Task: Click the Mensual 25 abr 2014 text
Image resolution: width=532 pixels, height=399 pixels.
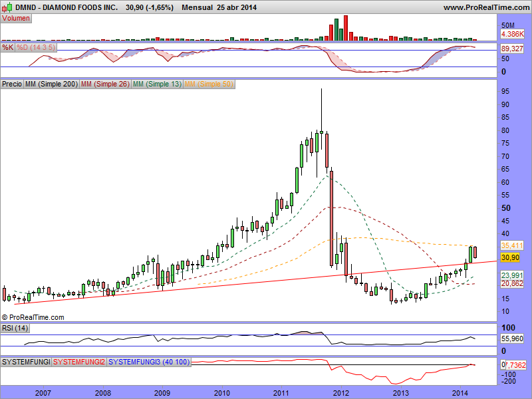Action: tap(219, 7)
